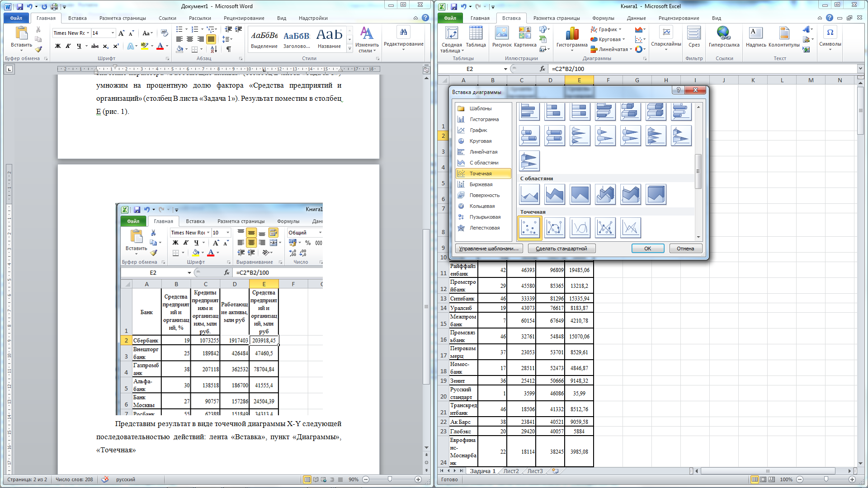The image size is (868, 488).
Task: Confirm chart dialog with OK
Action: pos(648,249)
